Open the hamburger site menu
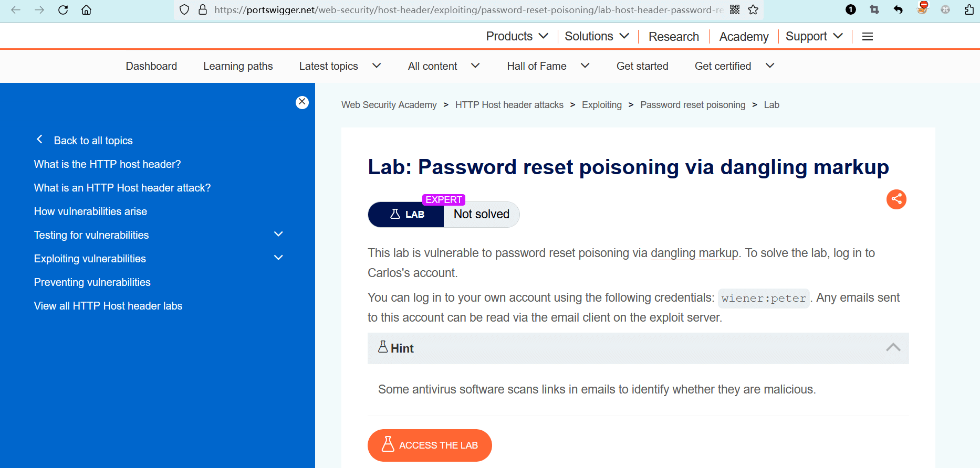Image resolution: width=980 pixels, height=468 pixels. click(x=867, y=36)
